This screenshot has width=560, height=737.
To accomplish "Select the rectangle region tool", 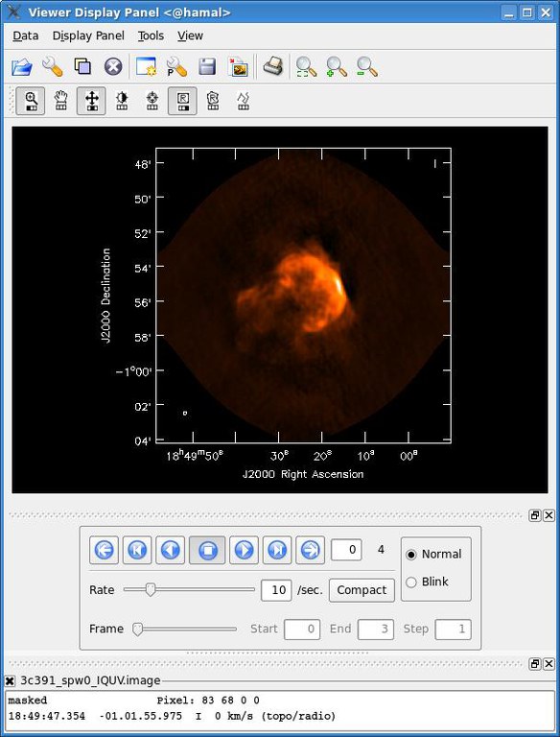I will [183, 101].
